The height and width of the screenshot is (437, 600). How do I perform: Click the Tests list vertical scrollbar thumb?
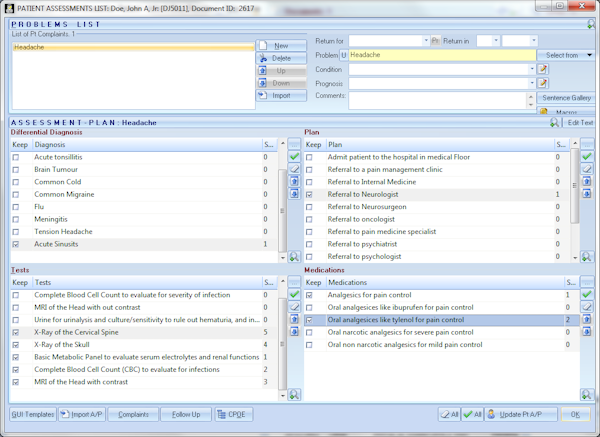pyautogui.click(x=282, y=344)
